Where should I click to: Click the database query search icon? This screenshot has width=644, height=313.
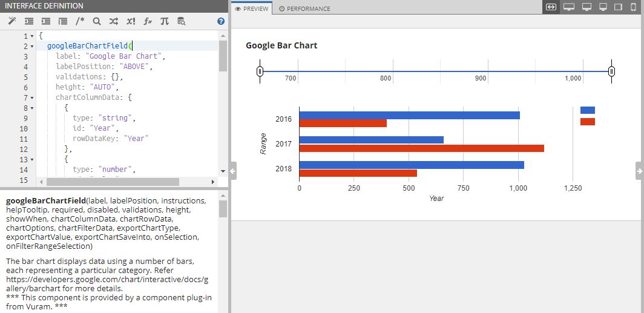(181, 21)
